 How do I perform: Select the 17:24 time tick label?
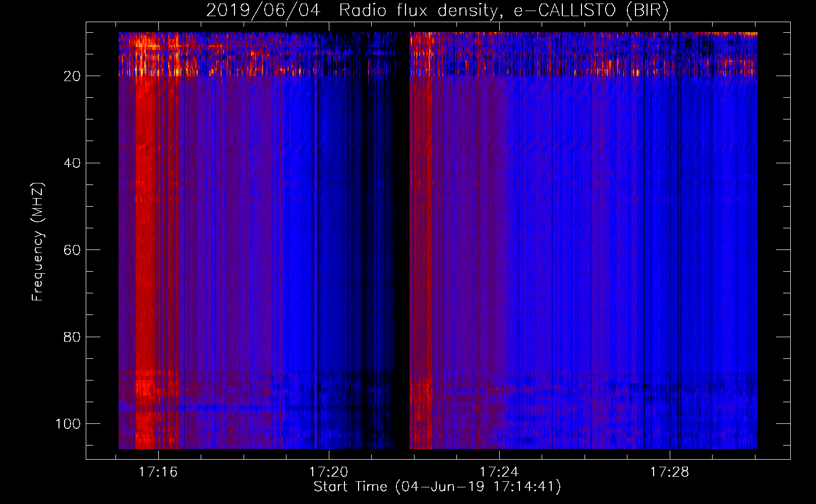pyautogui.click(x=499, y=472)
